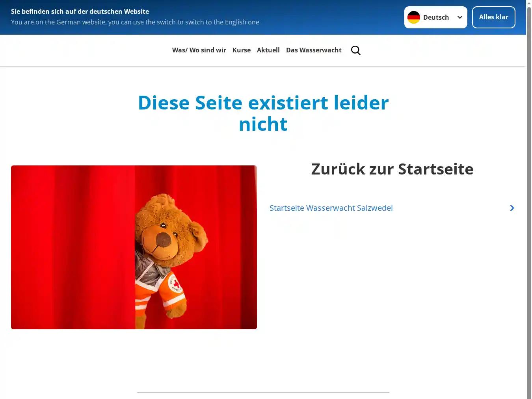Expand the chevron next to Deutsch
Screen dimensions: 532x399
459,17
